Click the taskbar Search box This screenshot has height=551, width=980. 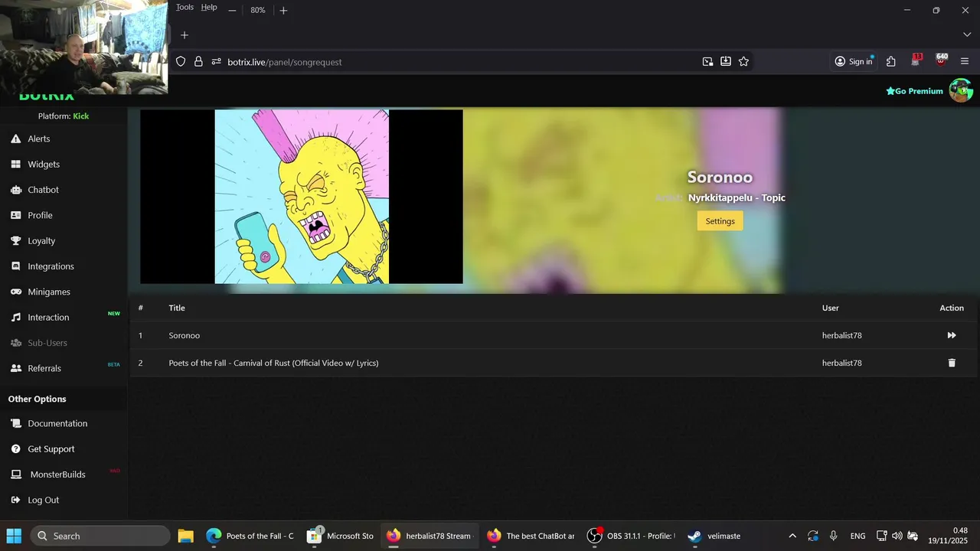coord(100,536)
